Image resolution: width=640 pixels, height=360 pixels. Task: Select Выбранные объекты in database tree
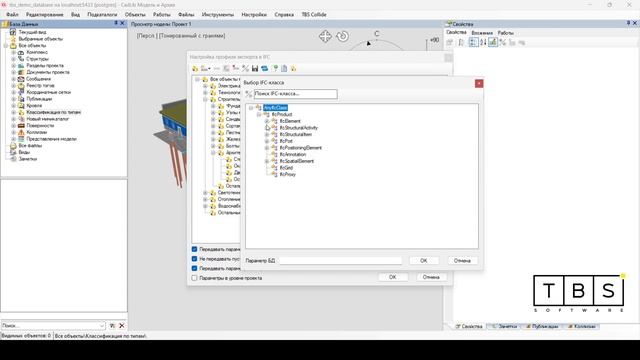click(x=40, y=39)
